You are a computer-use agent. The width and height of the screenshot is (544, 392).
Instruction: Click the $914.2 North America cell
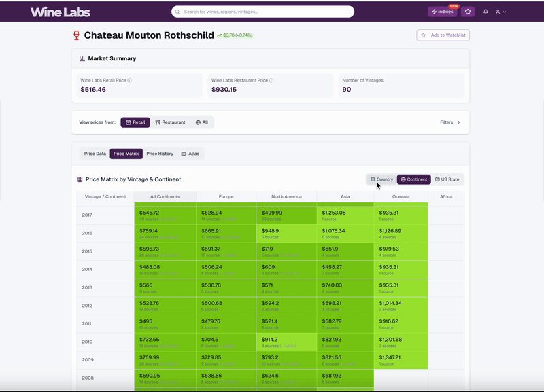pos(286,342)
